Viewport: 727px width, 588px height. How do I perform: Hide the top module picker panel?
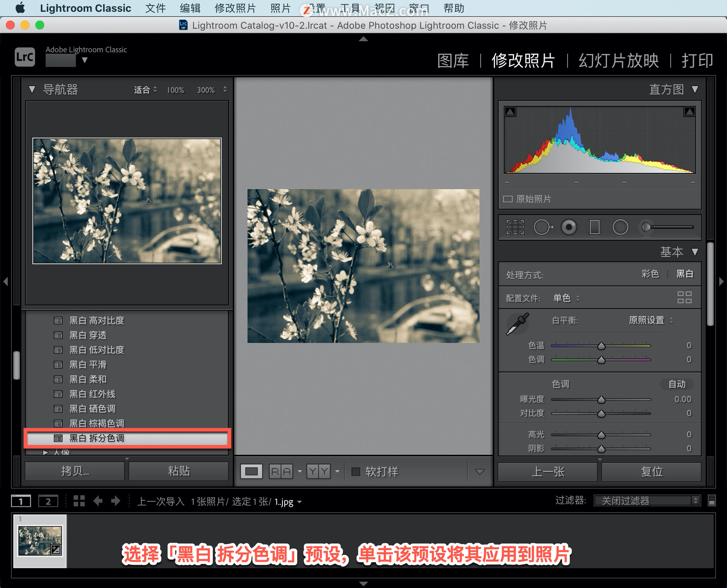[x=363, y=39]
